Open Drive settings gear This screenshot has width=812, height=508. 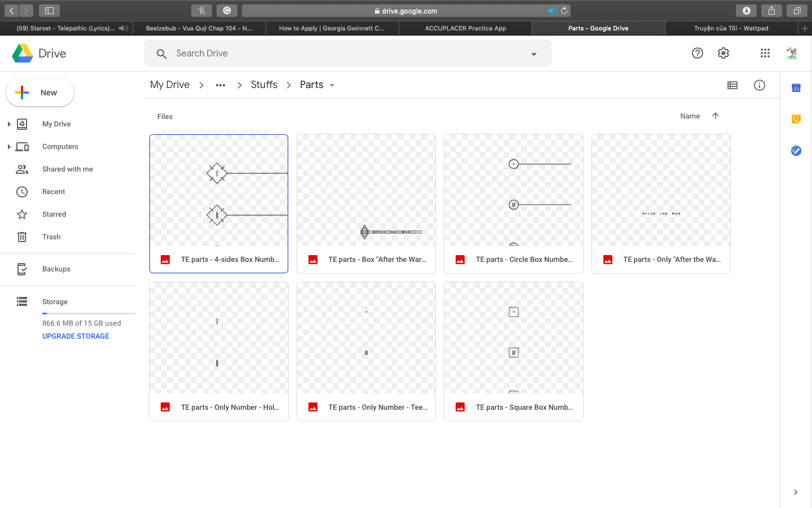pos(723,53)
